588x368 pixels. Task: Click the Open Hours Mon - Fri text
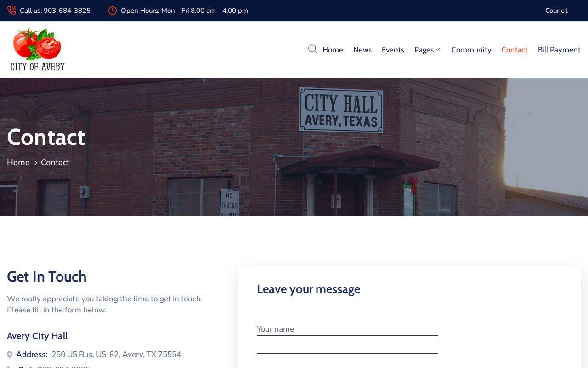184,11
